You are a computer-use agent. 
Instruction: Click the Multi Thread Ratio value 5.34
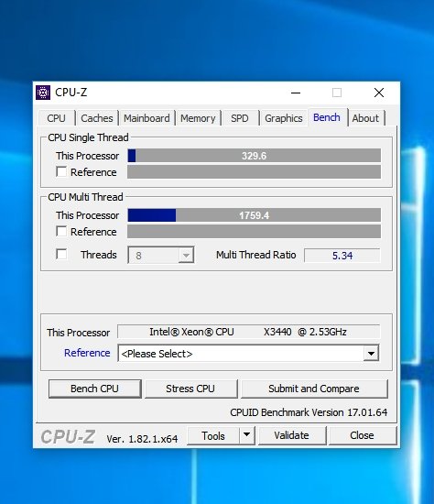coord(342,256)
